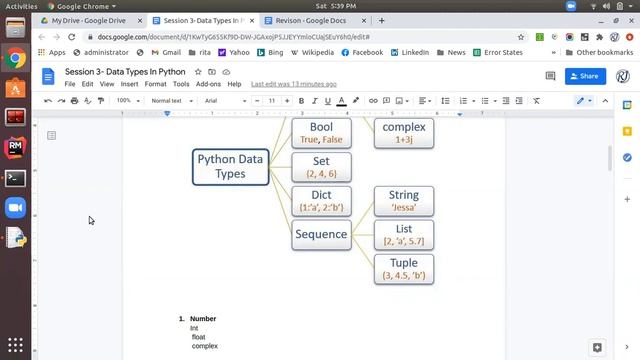The image size is (640, 360).
Task: Open the last edit version history link
Action: [294, 84]
